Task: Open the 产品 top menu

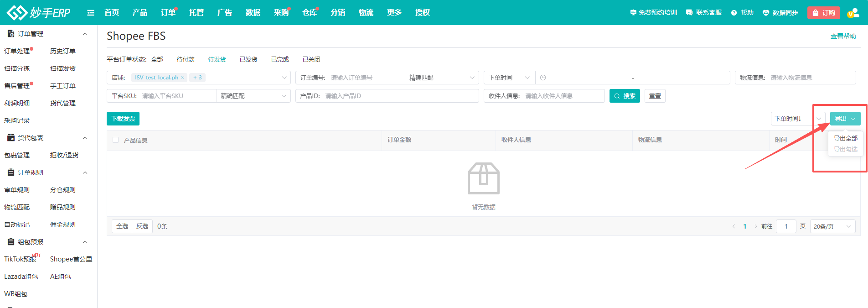Action: click(140, 13)
